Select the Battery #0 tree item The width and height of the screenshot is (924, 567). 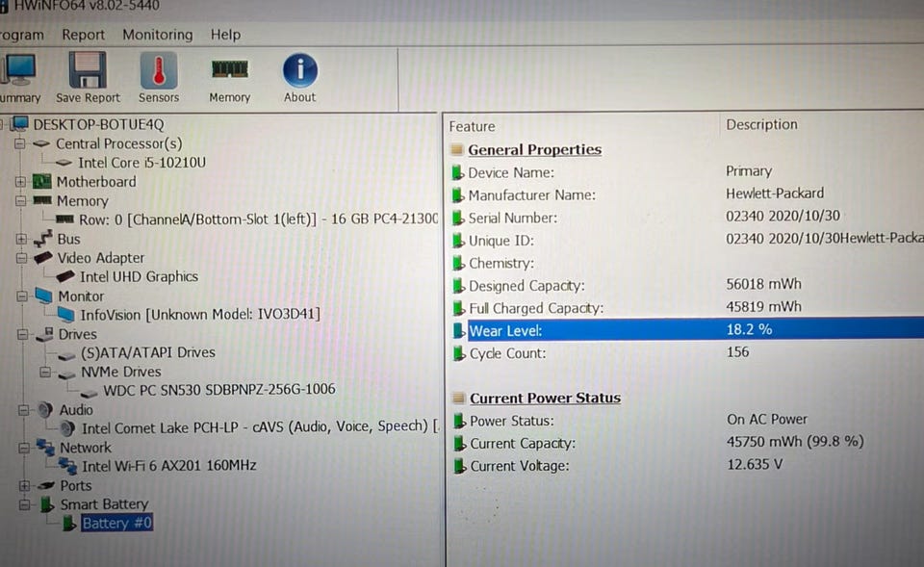[x=117, y=523]
